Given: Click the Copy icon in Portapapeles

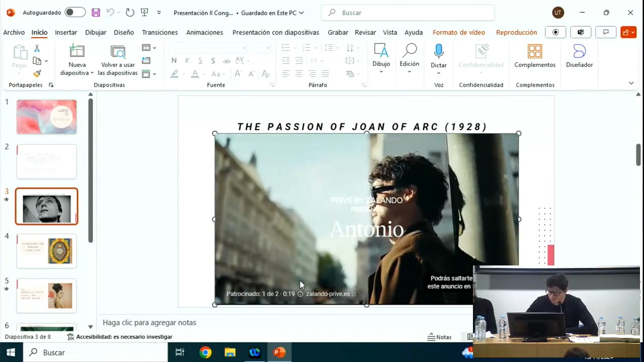Looking at the screenshot, I should pyautogui.click(x=37, y=61).
